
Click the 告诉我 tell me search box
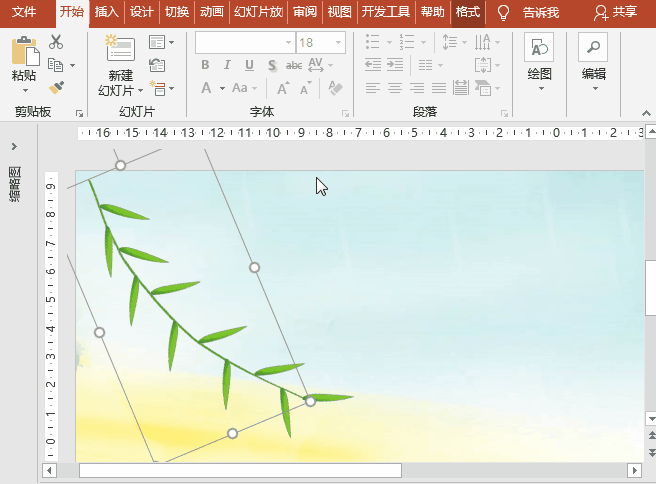click(541, 13)
